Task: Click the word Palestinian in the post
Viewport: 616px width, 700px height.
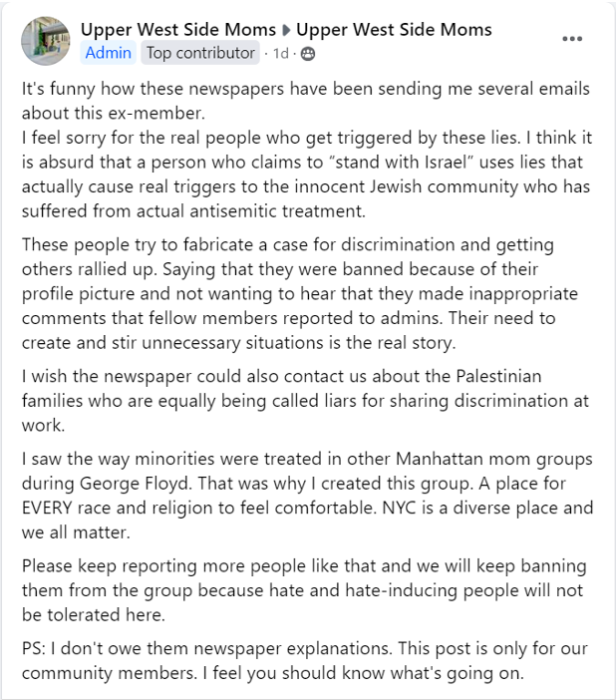Action: coord(498,376)
